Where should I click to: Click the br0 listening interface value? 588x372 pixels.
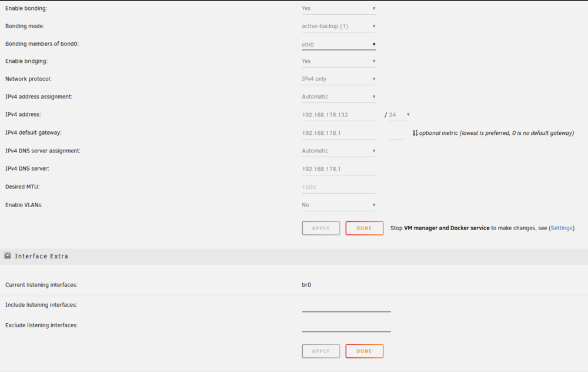(x=306, y=284)
